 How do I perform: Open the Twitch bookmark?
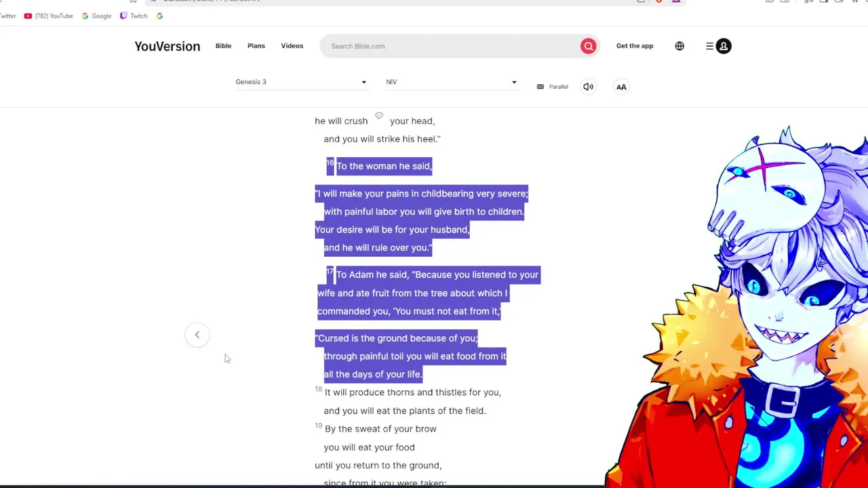[x=134, y=16]
